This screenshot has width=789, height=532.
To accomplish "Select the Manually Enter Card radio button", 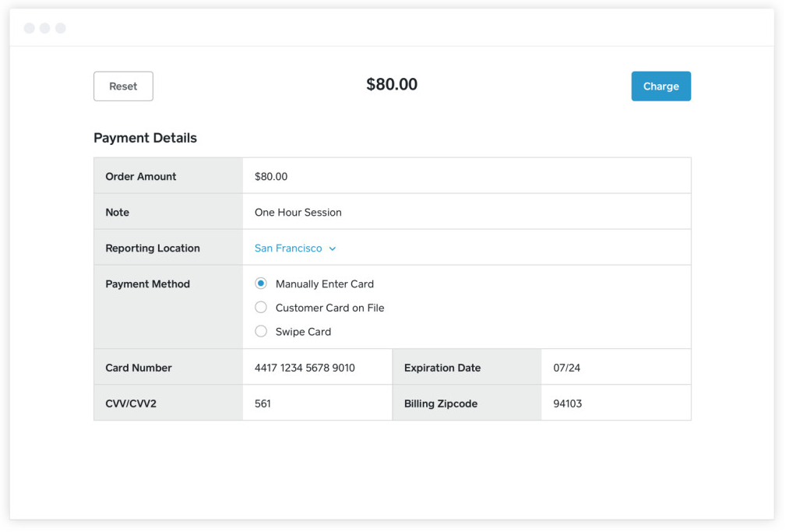I will pos(261,284).
